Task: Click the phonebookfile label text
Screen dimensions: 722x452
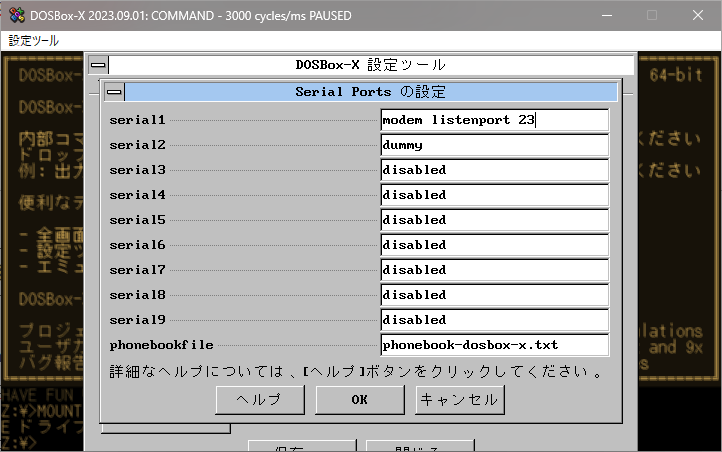Action: [162, 345]
